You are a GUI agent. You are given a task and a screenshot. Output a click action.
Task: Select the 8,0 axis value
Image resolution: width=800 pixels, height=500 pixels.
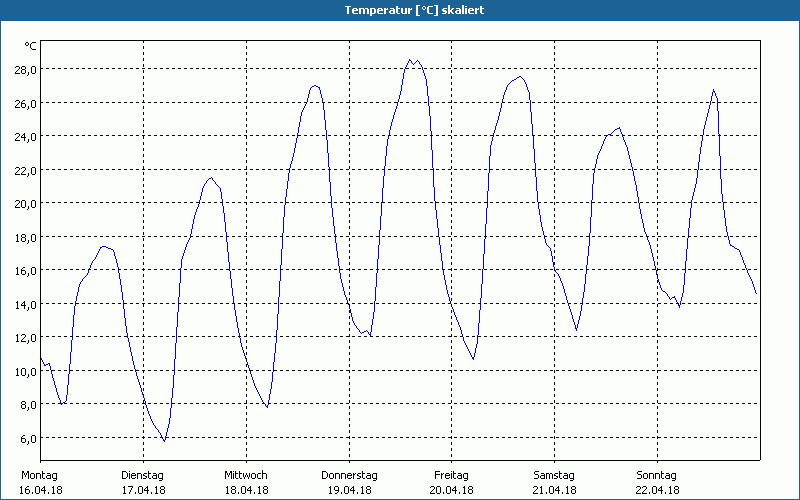click(x=28, y=405)
